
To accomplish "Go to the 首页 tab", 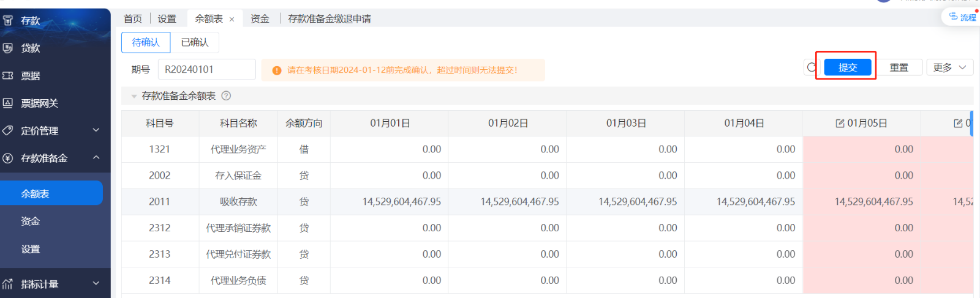I will (133, 19).
